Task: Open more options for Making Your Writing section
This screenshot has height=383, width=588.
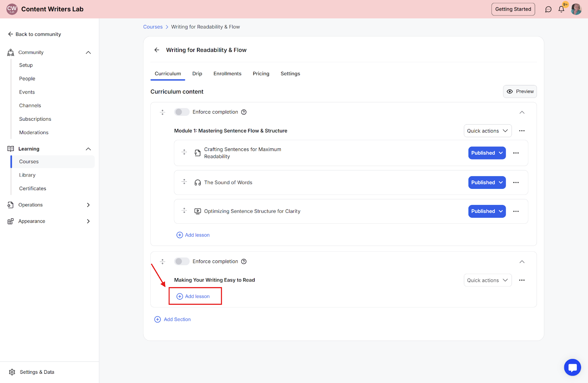Action: point(522,280)
